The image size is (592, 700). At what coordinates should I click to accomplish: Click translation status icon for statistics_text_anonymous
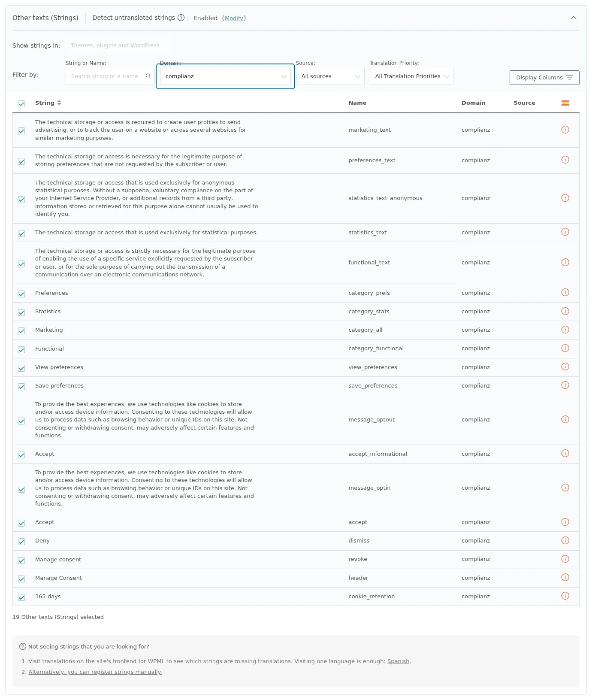click(x=565, y=198)
